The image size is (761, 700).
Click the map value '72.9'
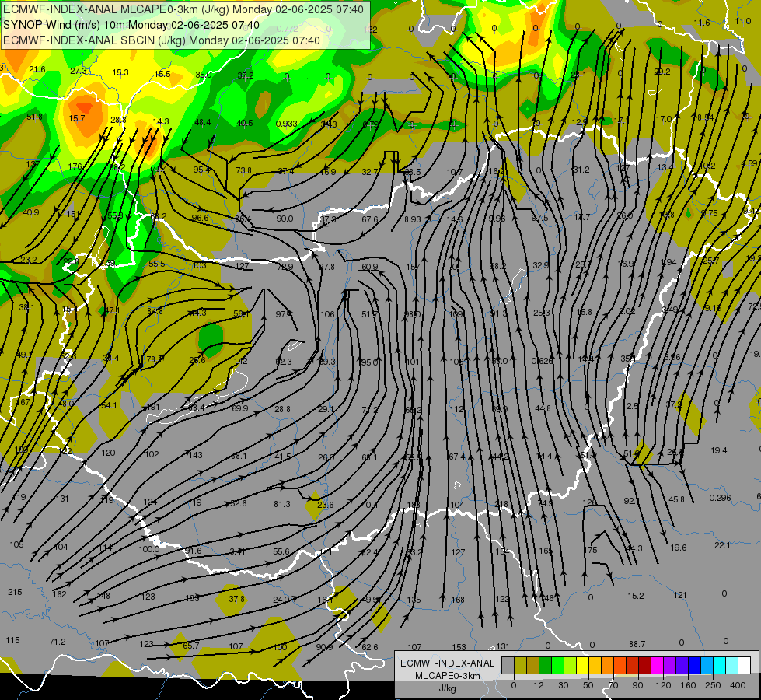[x=285, y=268]
